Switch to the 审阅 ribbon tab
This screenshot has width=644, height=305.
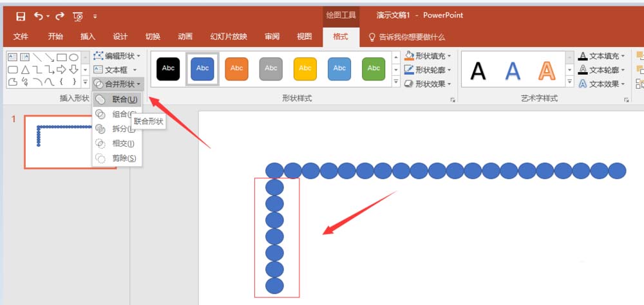[x=272, y=37]
